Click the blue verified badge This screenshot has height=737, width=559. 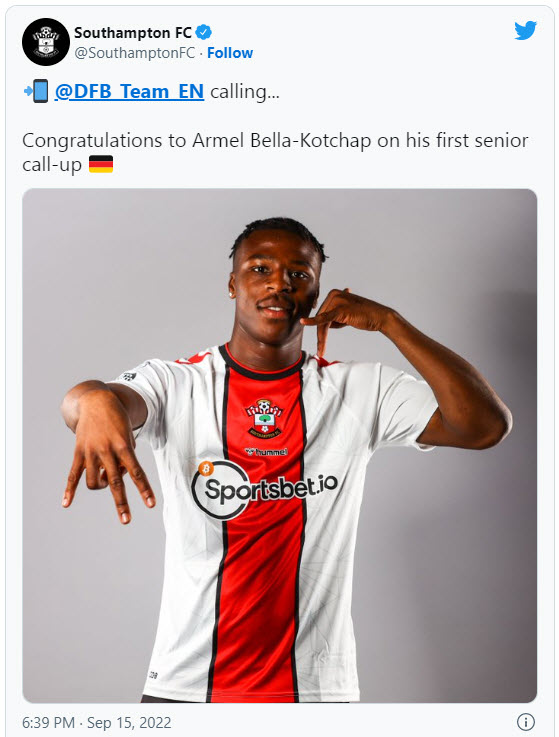pyautogui.click(x=204, y=32)
